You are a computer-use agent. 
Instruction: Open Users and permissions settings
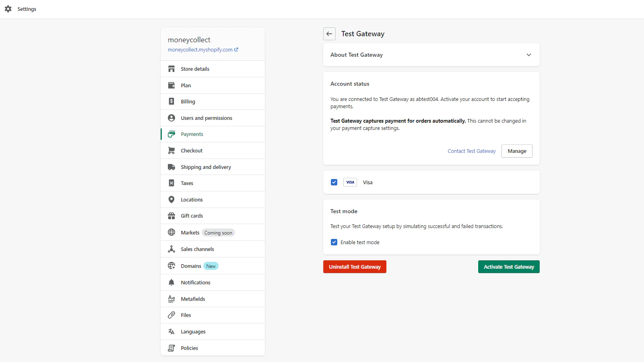213,118
